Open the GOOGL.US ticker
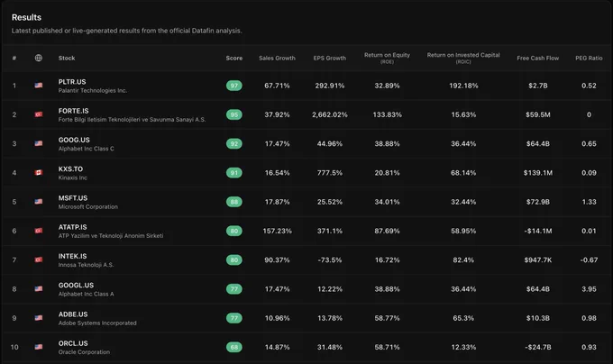Image resolution: width=613 pixels, height=364 pixels. [x=76, y=285]
